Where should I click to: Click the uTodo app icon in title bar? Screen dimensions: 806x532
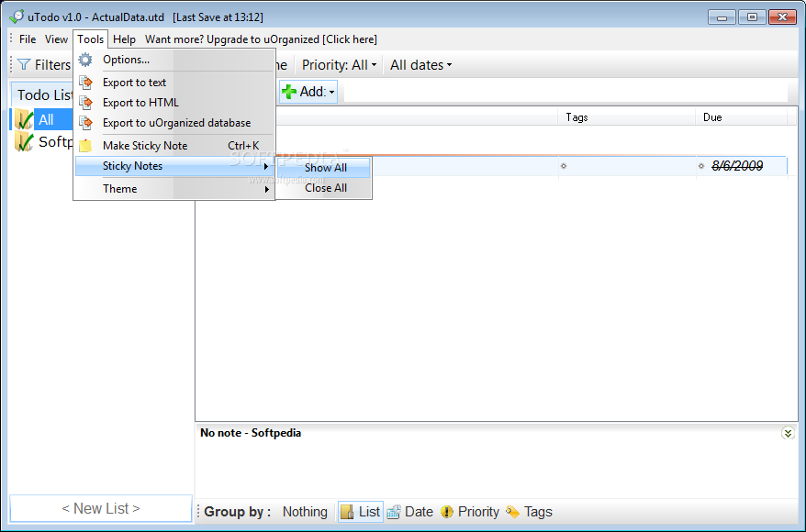tap(17, 17)
